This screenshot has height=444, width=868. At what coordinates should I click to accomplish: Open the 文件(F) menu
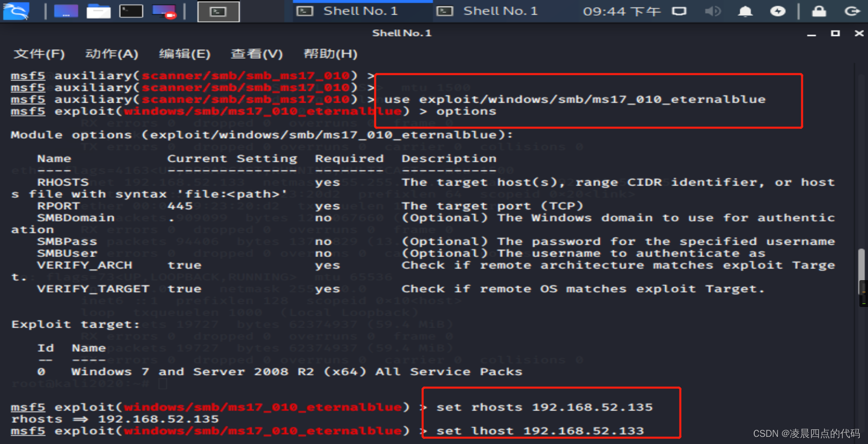pos(39,54)
